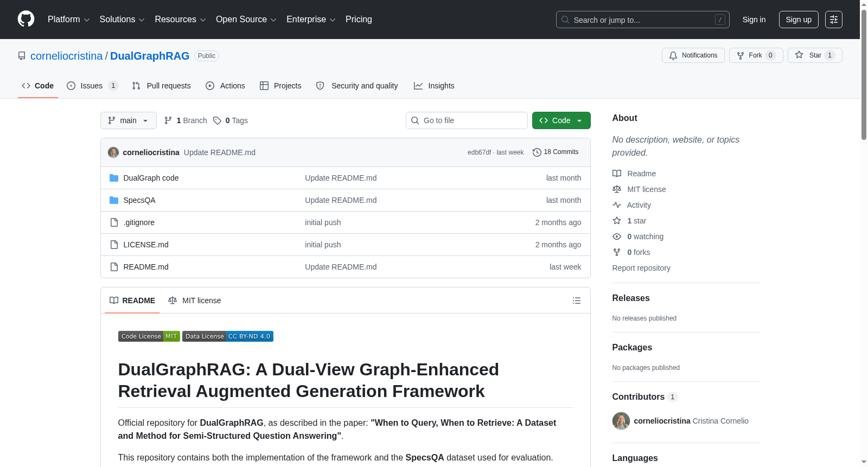Image resolution: width=868 pixels, height=467 pixels.
Task: Click the Data License CC BY-ND badge
Action: [228, 336]
